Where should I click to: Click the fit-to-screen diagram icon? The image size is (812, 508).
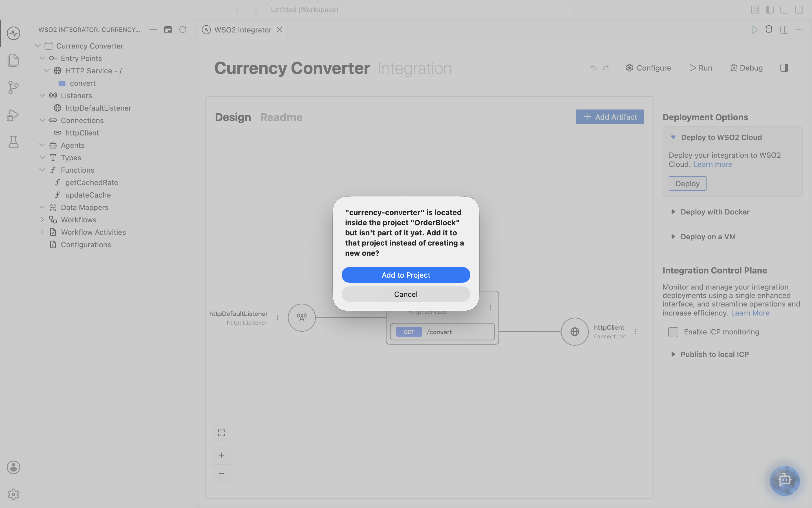(x=221, y=433)
